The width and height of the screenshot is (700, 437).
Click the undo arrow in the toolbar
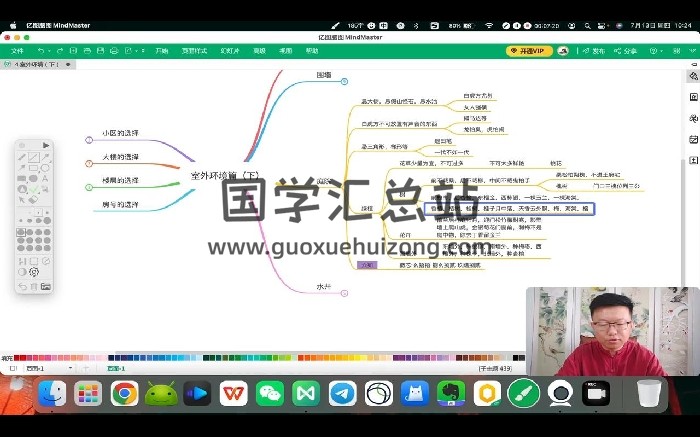coord(41,51)
